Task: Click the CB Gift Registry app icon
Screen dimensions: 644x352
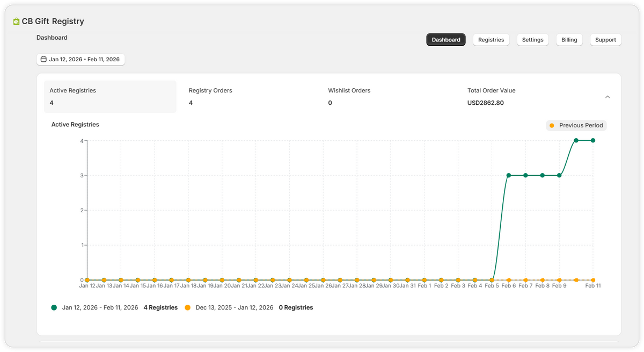Action: pyautogui.click(x=16, y=21)
